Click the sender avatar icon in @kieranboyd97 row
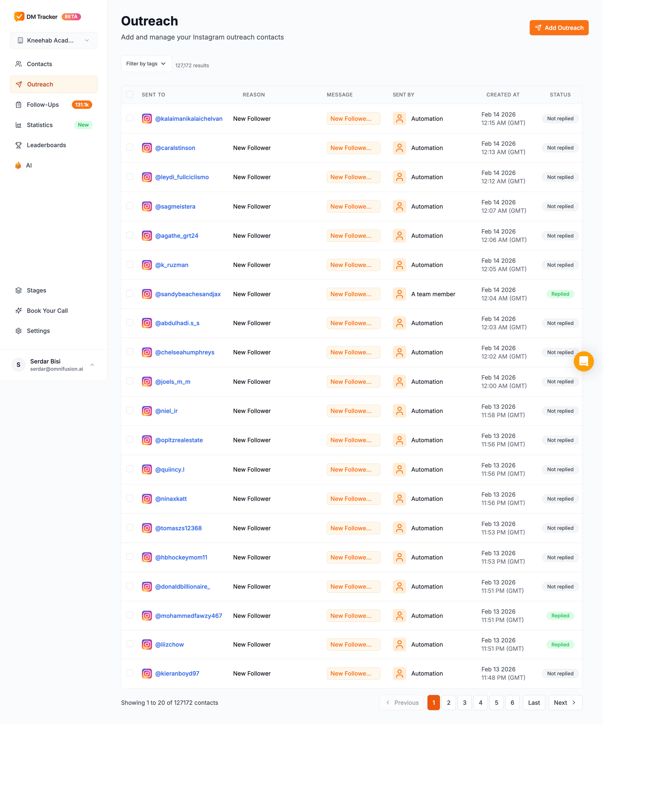 tap(399, 673)
